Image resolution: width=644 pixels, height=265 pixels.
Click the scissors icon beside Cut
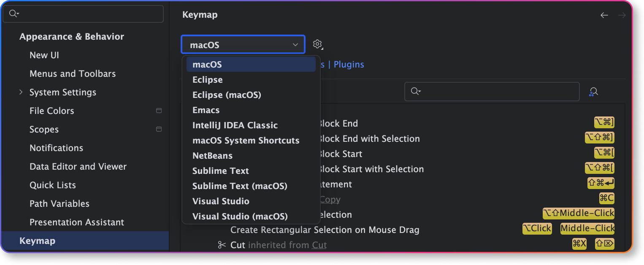pos(222,245)
